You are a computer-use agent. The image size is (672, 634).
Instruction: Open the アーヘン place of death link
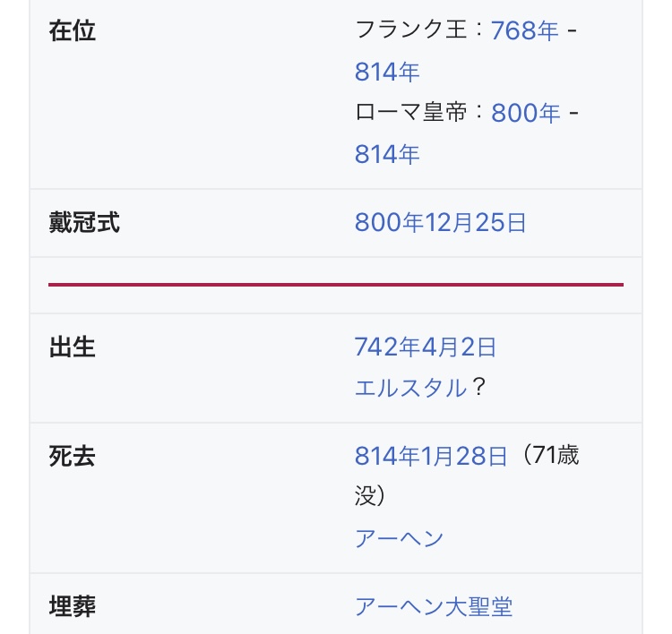[399, 538]
